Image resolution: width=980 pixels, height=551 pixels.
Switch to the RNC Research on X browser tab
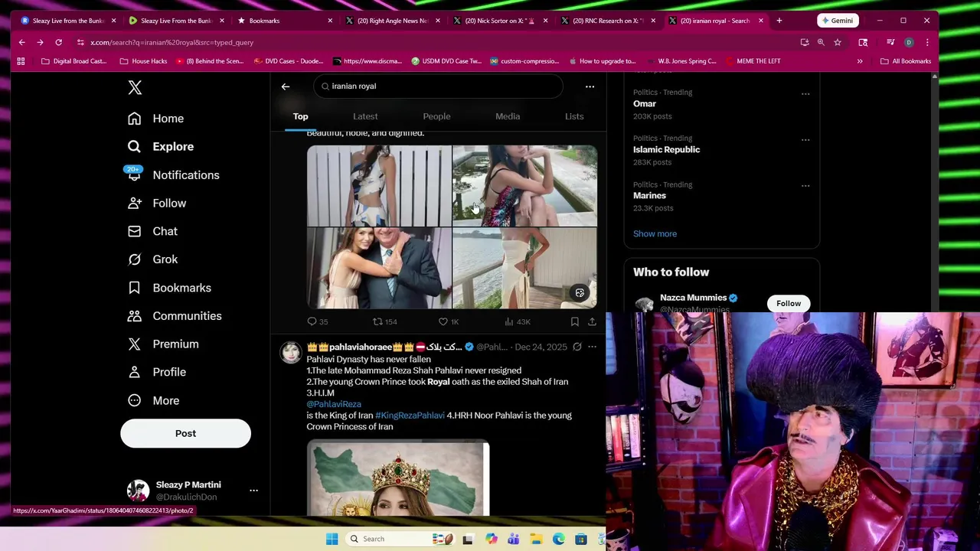(x=607, y=21)
